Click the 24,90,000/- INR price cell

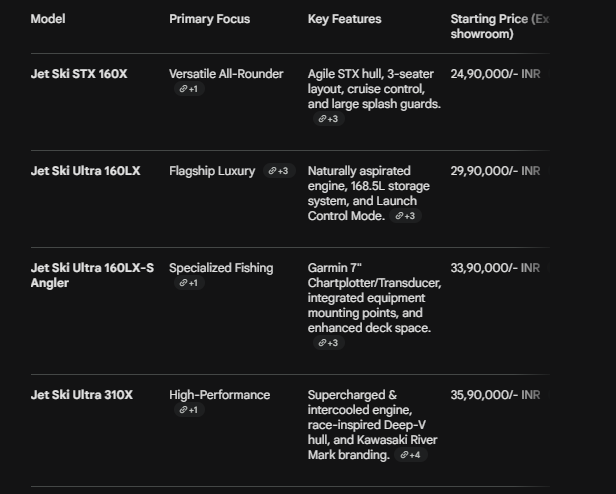495,74
